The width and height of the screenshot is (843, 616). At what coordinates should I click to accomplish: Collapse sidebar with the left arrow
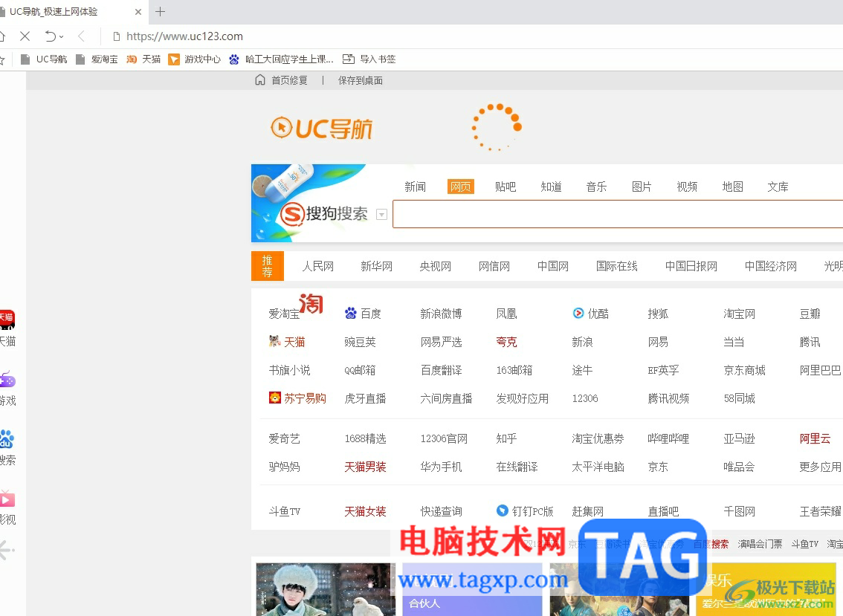pyautogui.click(x=6, y=550)
